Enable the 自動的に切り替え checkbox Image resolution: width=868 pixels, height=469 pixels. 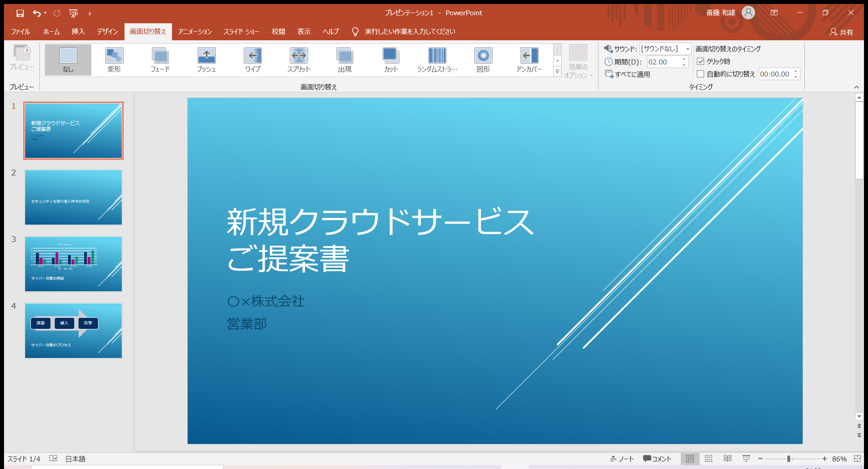click(x=700, y=74)
